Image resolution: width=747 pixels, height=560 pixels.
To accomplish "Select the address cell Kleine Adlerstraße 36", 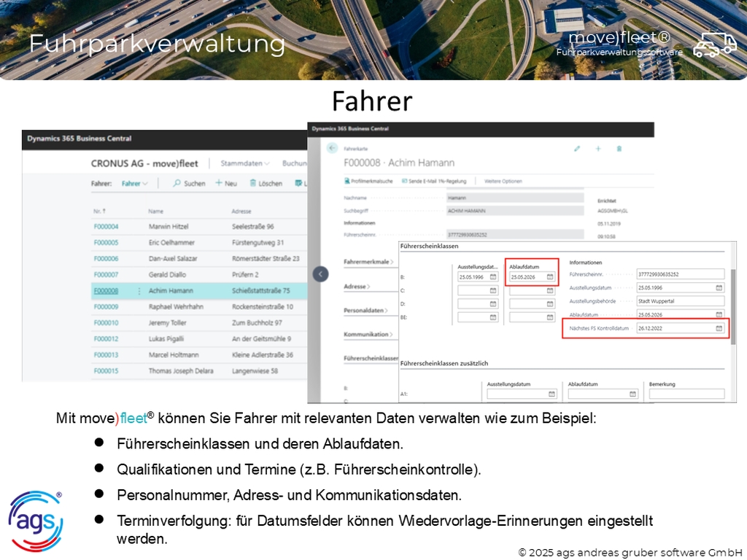I will [263, 355].
